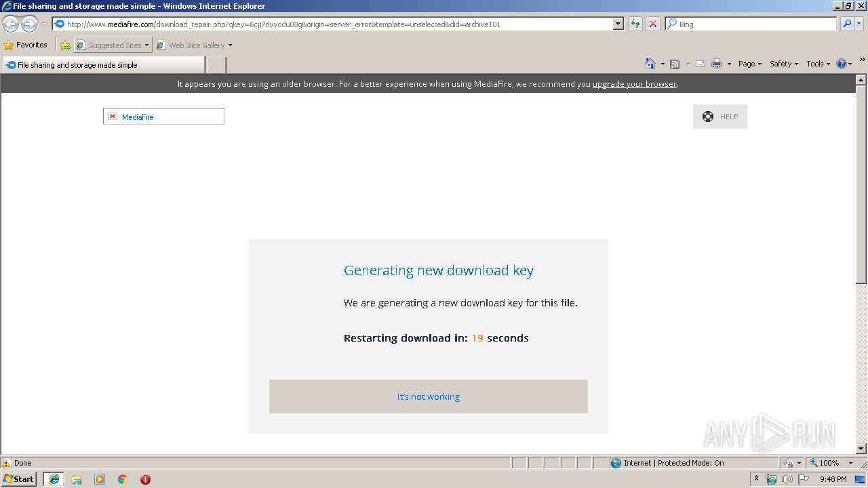Screen dimensions: 868x488
Task: Expand the Home button dropdown arrow
Action: 663,64
